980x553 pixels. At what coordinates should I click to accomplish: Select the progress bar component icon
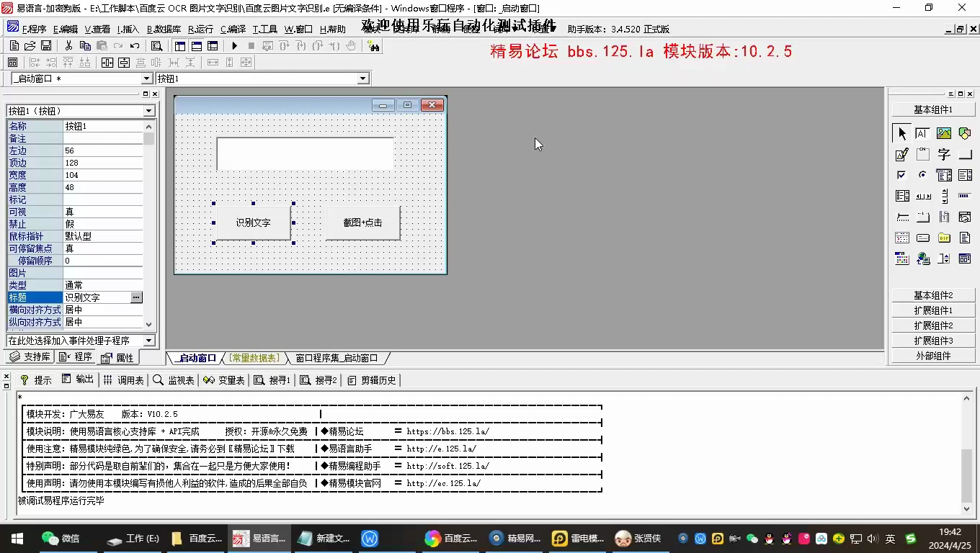[965, 196]
